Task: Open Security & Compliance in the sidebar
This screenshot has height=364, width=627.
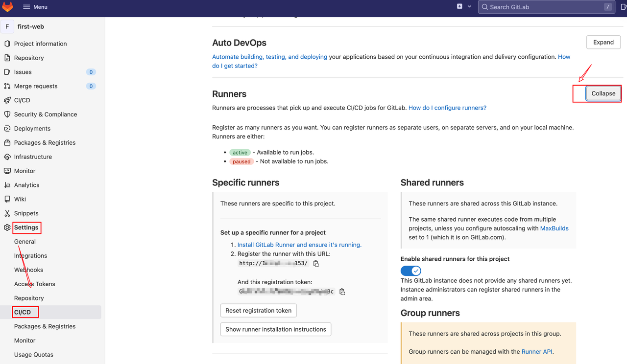Action: (46, 114)
